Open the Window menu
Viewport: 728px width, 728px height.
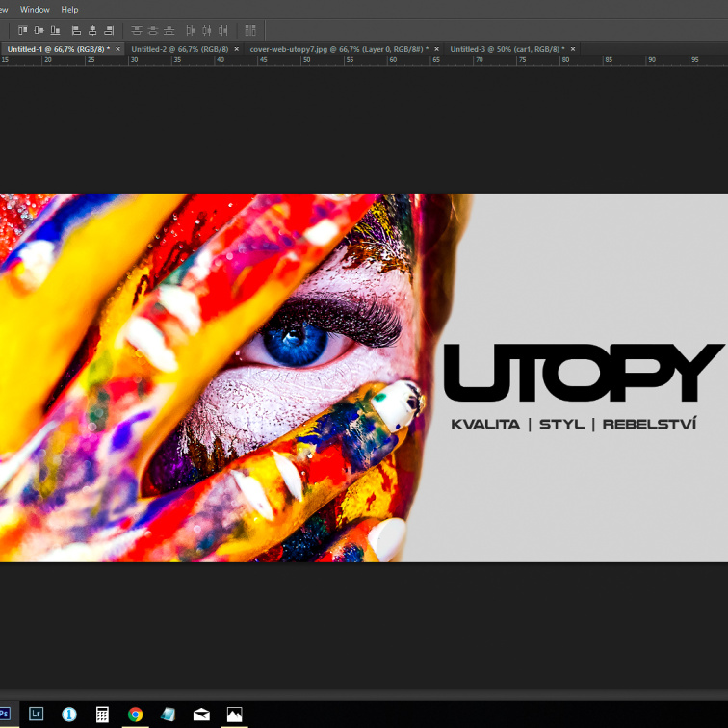35,10
